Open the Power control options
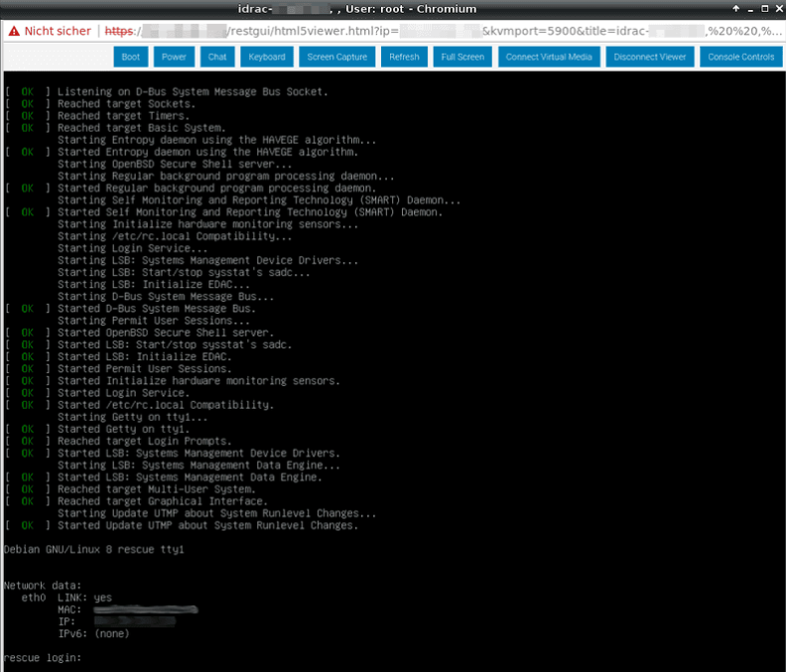 coord(174,57)
